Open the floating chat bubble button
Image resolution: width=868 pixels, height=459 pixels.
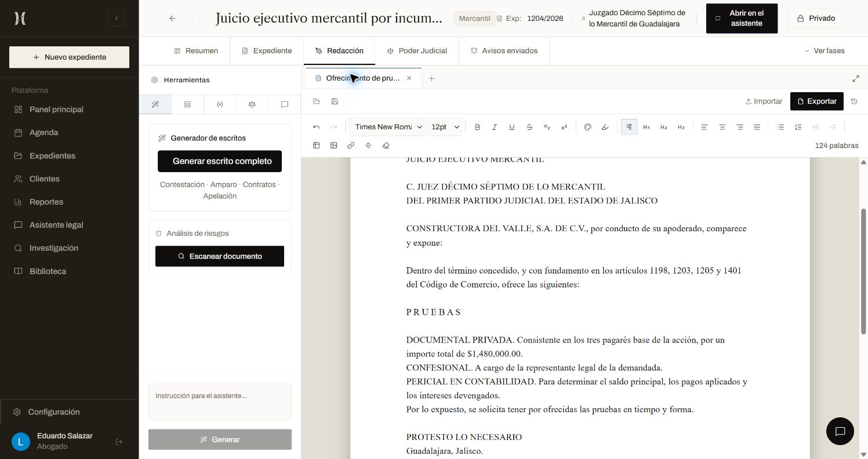pyautogui.click(x=840, y=431)
